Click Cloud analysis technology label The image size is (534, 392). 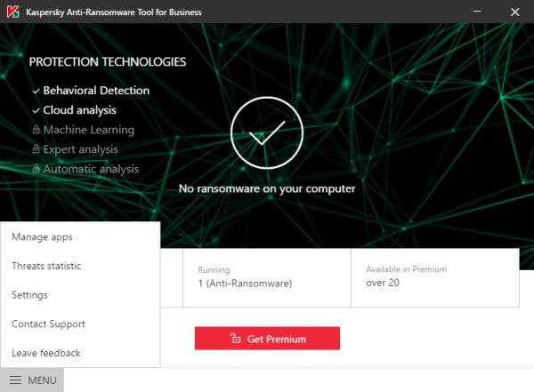[80, 110]
